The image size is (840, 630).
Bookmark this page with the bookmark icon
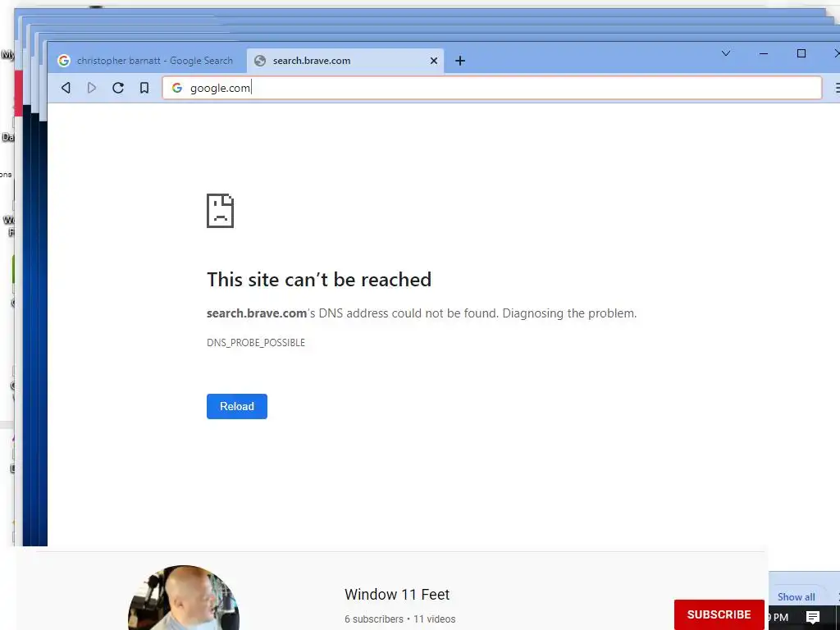[x=144, y=88]
